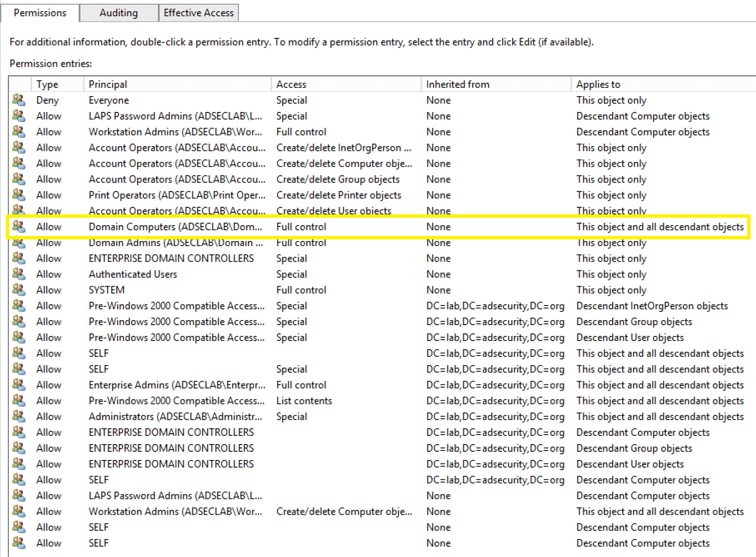Click the icon beside the Print Operators entry
Viewport: 756px width, 557px height.
(x=18, y=195)
